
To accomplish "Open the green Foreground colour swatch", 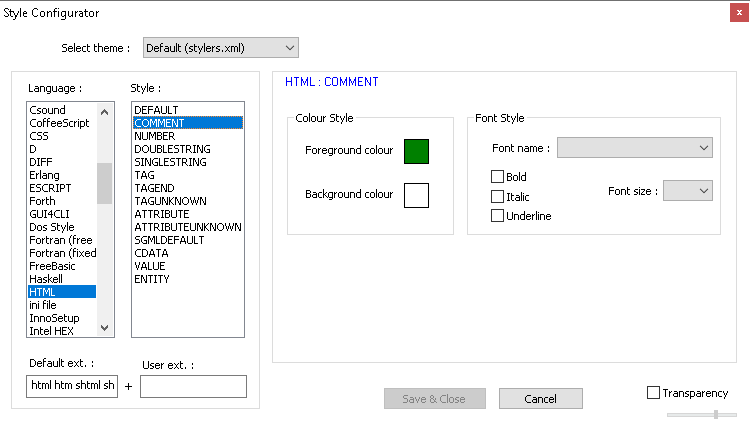I will (x=416, y=151).
